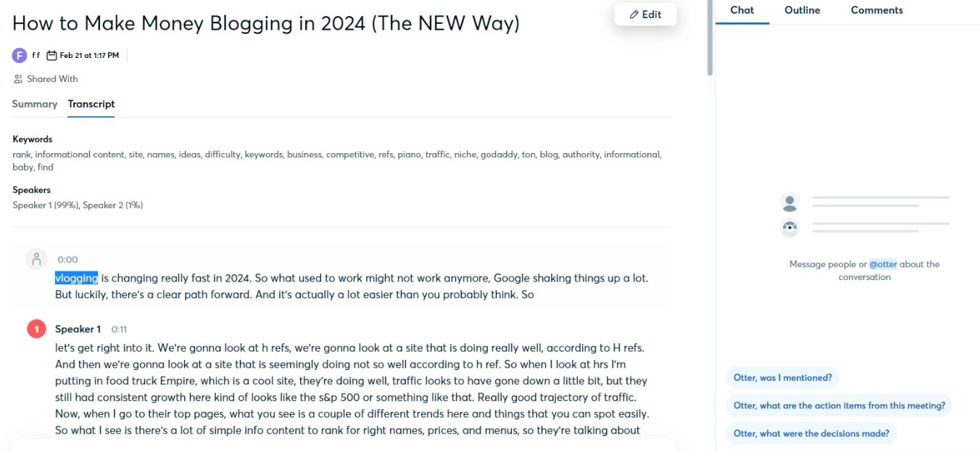Open the Comments tab
The width and height of the screenshot is (980, 452).
[877, 10]
